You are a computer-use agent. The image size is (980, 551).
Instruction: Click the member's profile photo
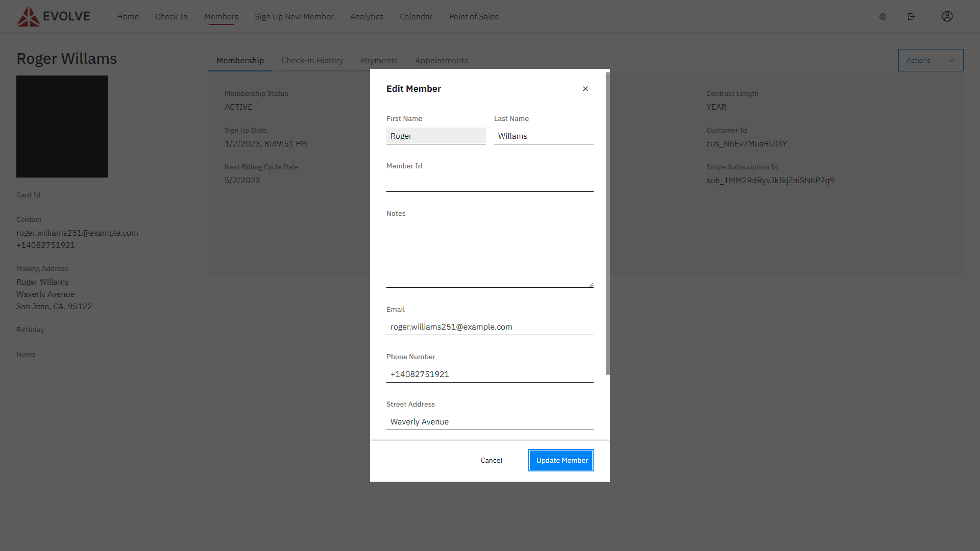tap(62, 126)
